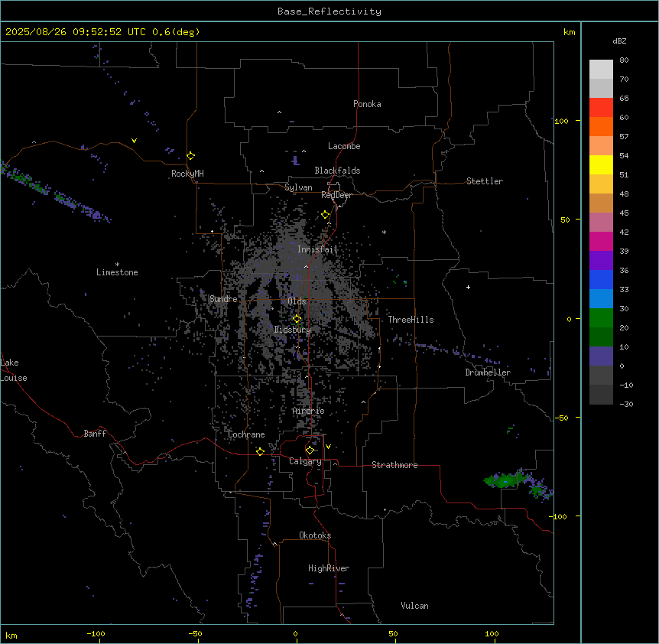Viewport: 659px width, 644px height.
Task: Click the 65 value in the dBZ legend
Action: (x=624, y=99)
